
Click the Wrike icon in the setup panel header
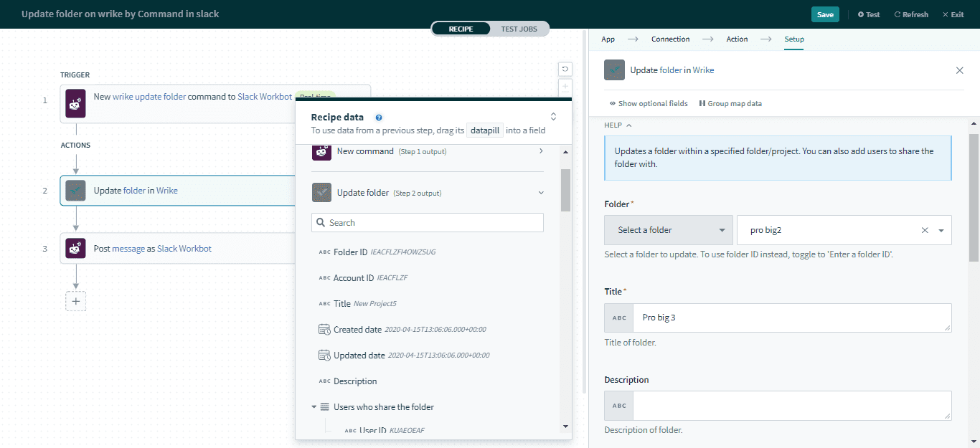614,70
